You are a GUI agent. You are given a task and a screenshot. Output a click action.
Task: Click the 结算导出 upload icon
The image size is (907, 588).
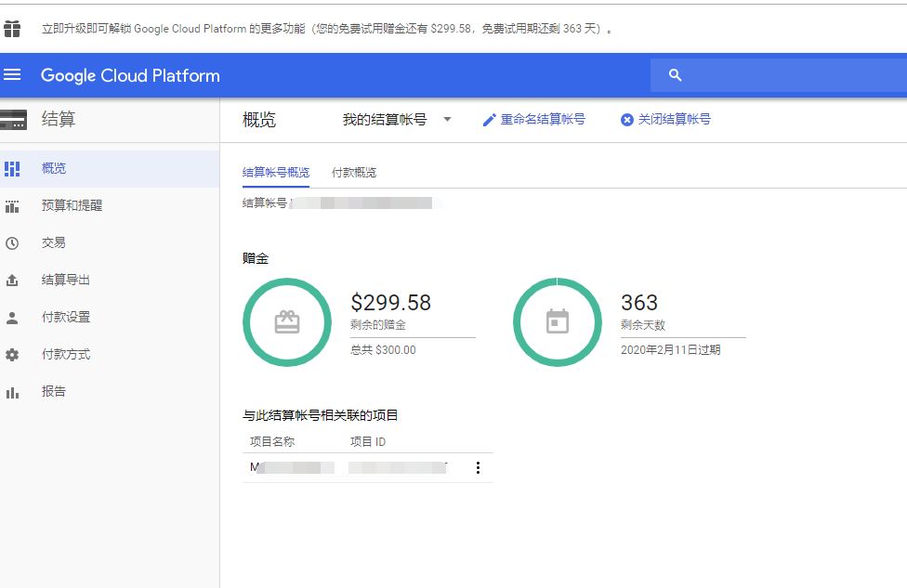tap(12, 281)
